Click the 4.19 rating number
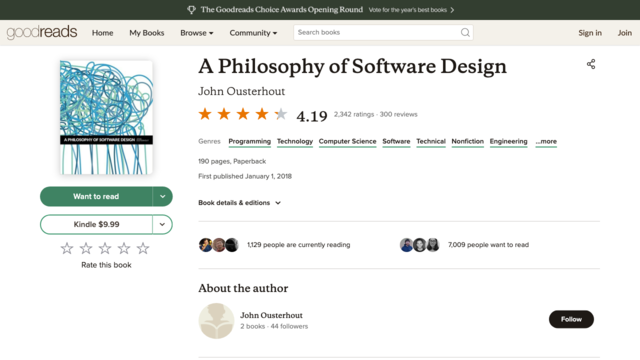The width and height of the screenshot is (640, 360). [x=312, y=116]
